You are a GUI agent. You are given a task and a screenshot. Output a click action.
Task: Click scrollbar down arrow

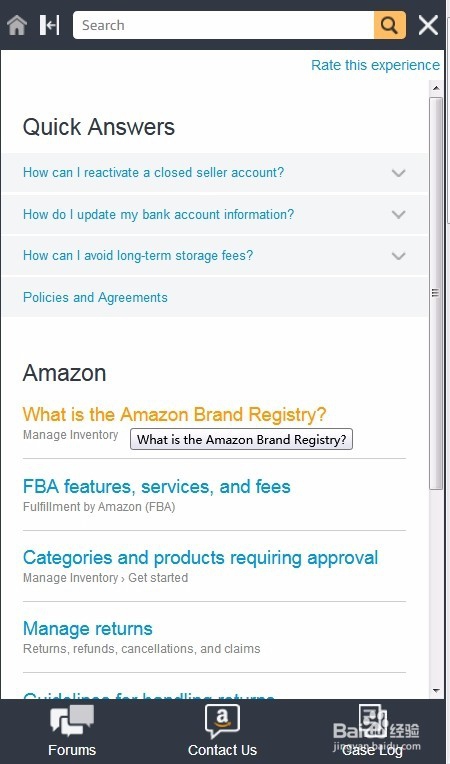[x=436, y=691]
